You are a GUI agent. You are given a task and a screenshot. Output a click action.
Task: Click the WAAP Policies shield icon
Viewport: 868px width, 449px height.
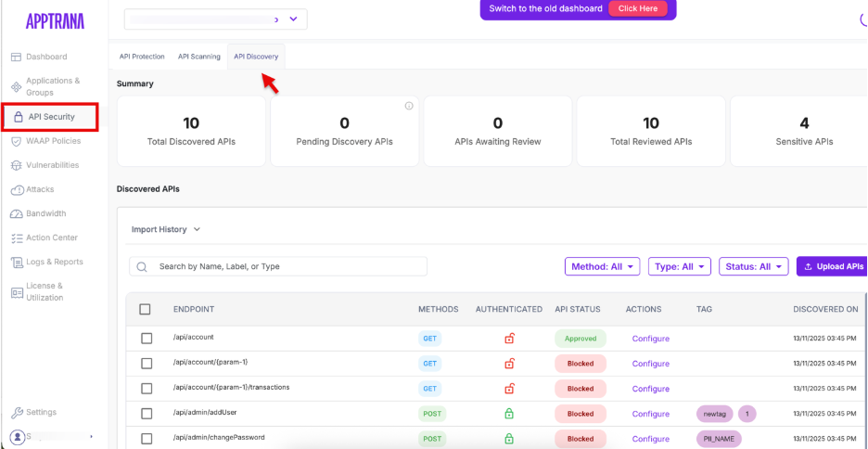[x=17, y=141]
